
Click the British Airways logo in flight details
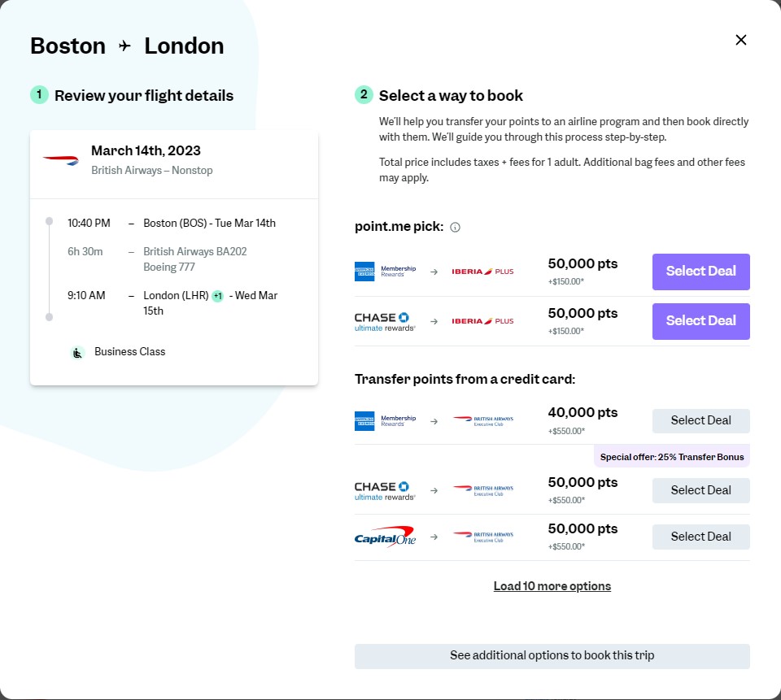[61, 159]
